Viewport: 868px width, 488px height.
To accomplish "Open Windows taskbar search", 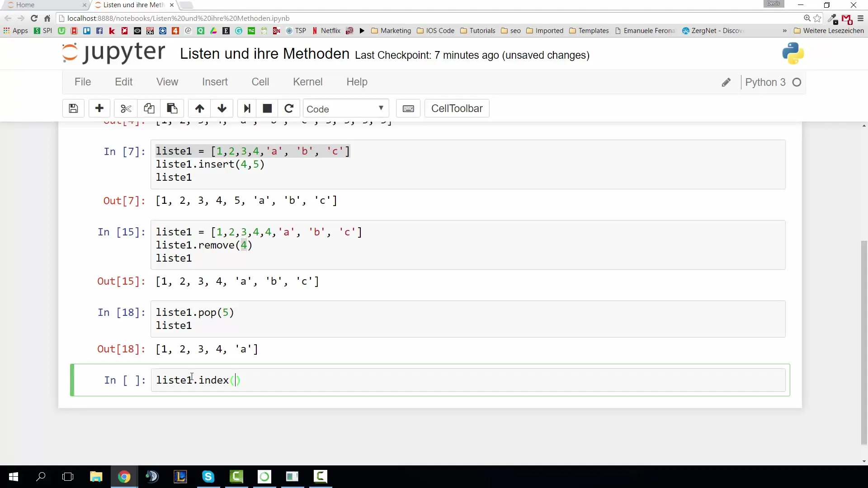I will (41, 477).
